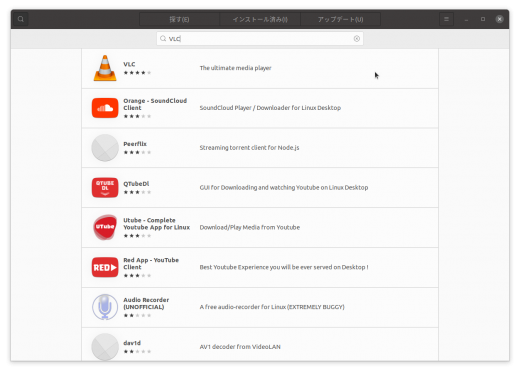This screenshot has height=373, width=520.
Task: Click the star rating under Audio Recorder
Action: click(x=137, y=315)
